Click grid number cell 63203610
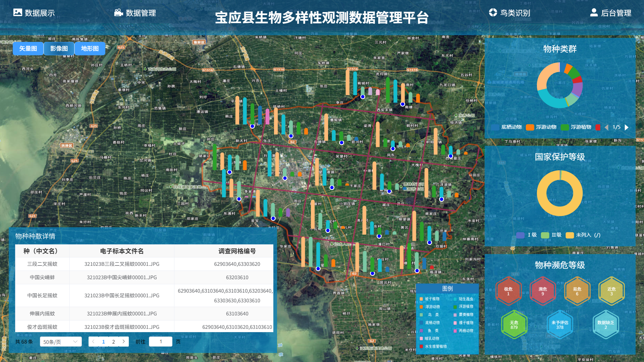The image size is (644, 362). tap(237, 278)
